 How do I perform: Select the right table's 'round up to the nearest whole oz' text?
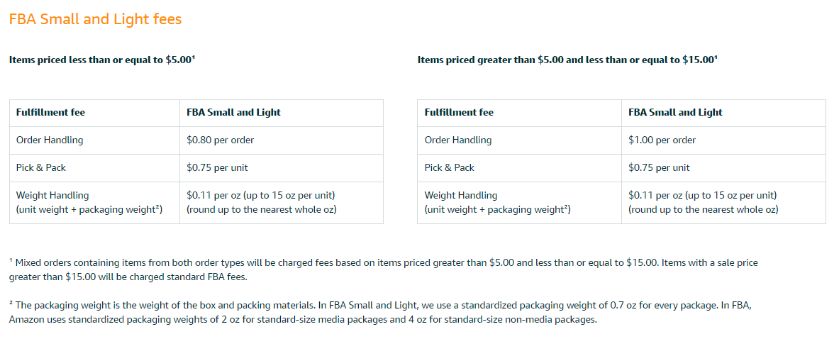703,210
